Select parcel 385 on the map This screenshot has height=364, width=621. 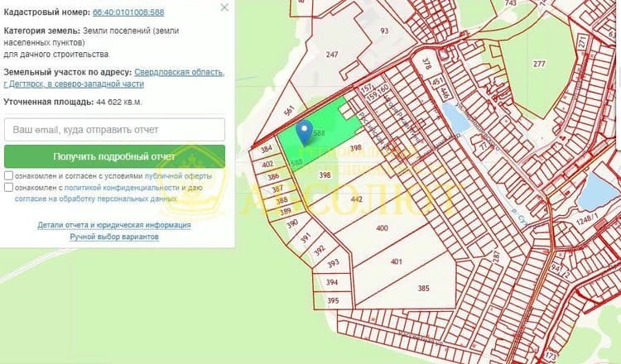(423, 288)
